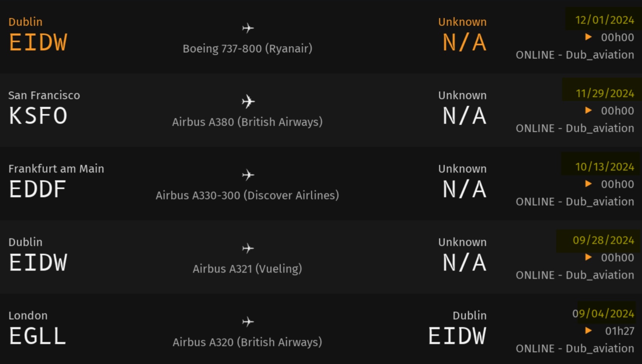Open the 09/28/2024 flight date

click(603, 240)
